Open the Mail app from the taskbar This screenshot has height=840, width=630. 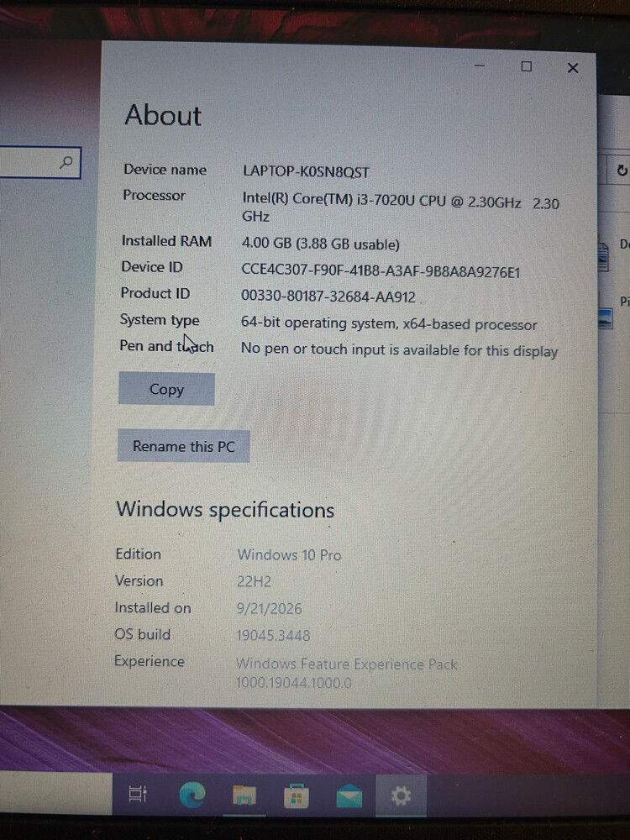point(349,795)
